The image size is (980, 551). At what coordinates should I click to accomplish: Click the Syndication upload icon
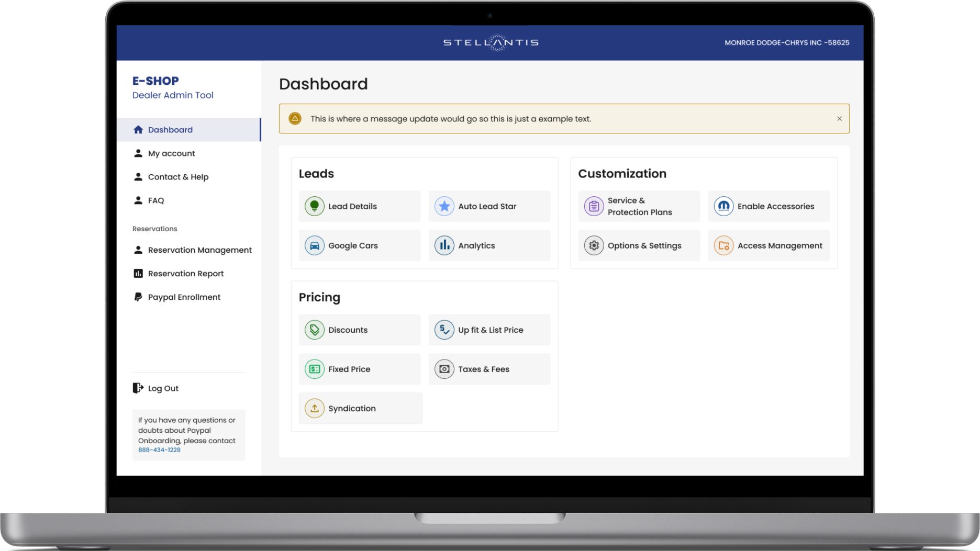(x=314, y=408)
